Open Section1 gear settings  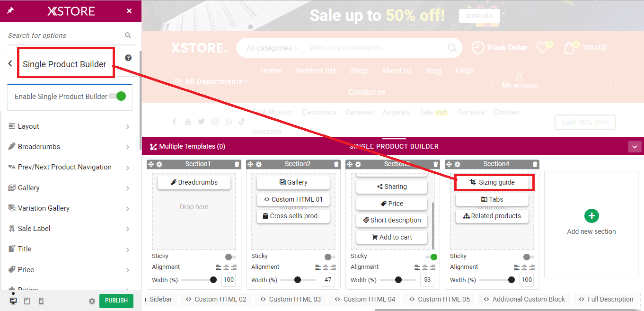click(x=159, y=164)
